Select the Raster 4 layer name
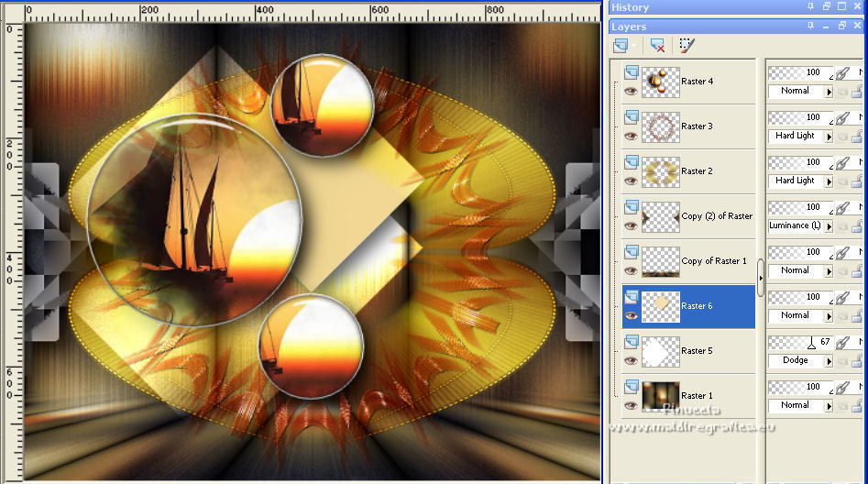 [x=697, y=82]
